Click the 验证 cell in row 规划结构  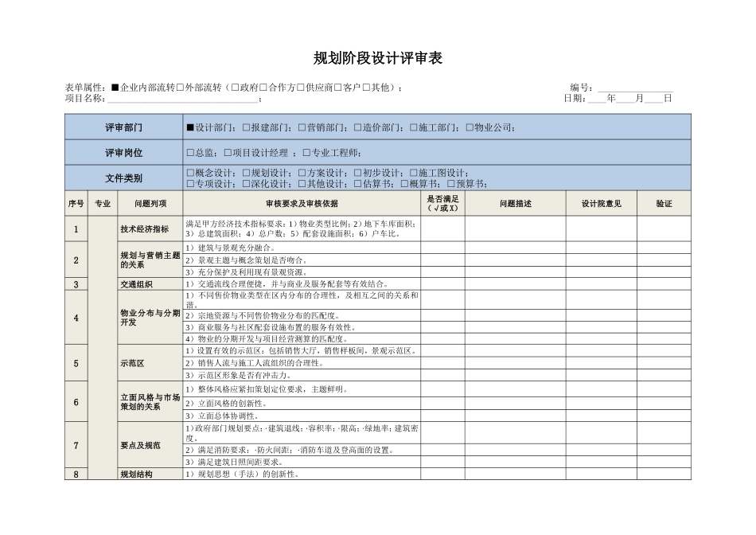click(x=664, y=474)
